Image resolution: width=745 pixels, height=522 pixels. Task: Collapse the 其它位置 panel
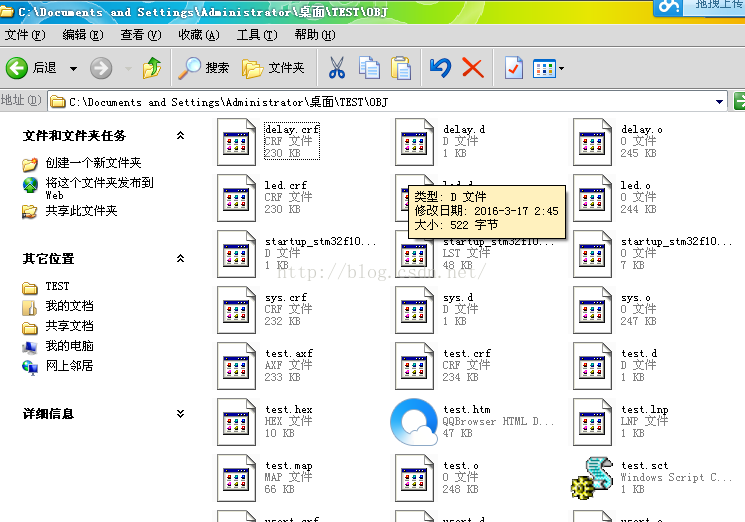[x=180, y=258]
